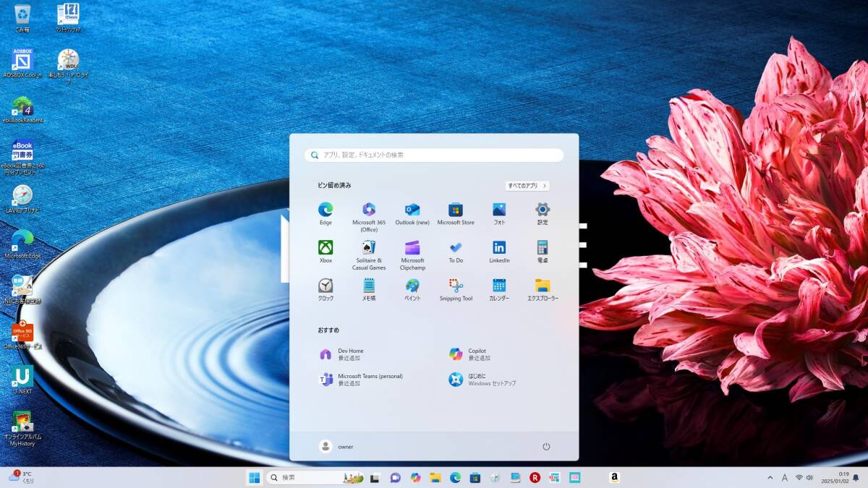Select the Microsoft Edge desktop shortcut
The height and width of the screenshot is (488, 868).
[x=22, y=244]
